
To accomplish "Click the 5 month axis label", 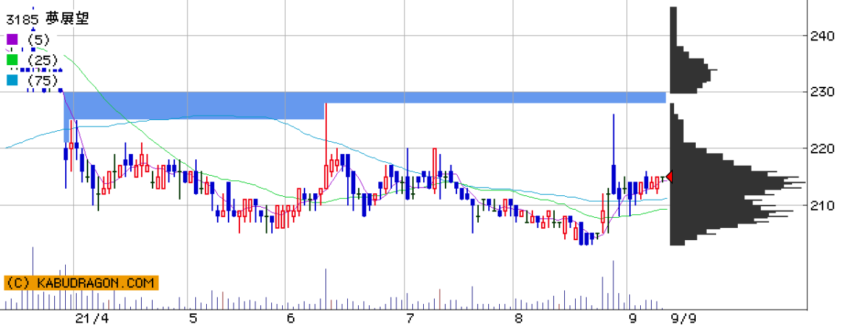I will click(x=192, y=318).
